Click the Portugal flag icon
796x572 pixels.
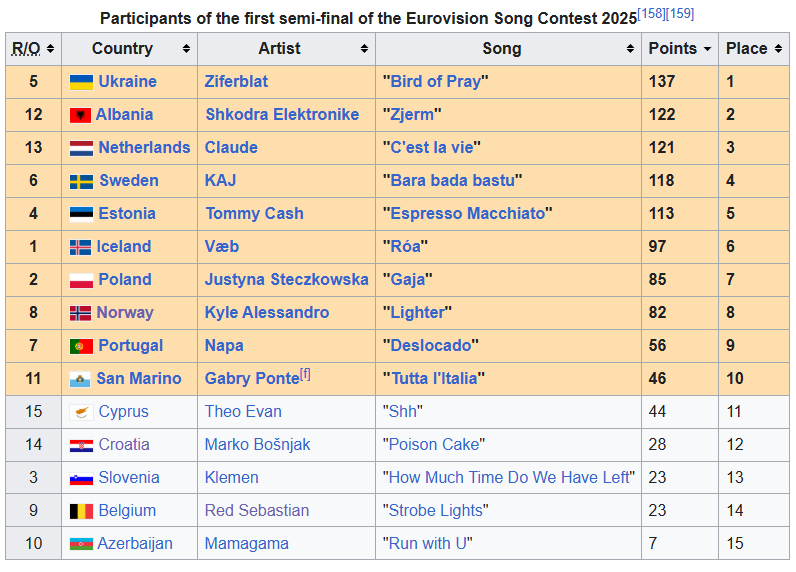81,346
